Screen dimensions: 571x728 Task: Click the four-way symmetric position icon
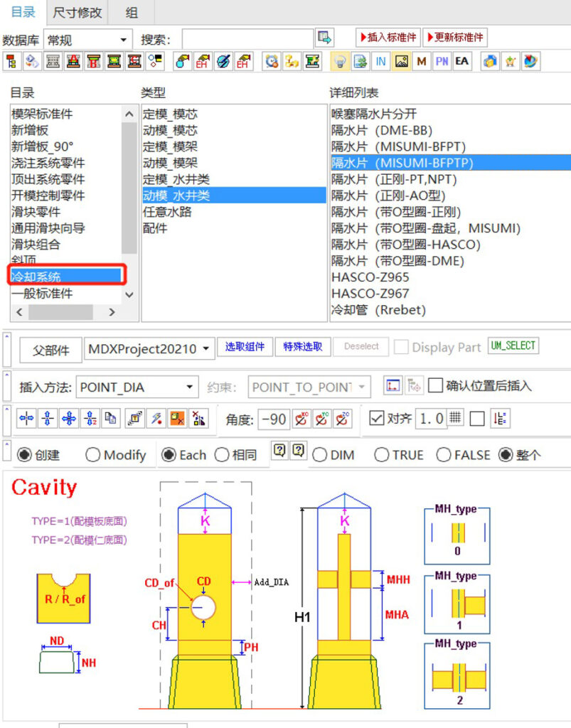tap(69, 418)
